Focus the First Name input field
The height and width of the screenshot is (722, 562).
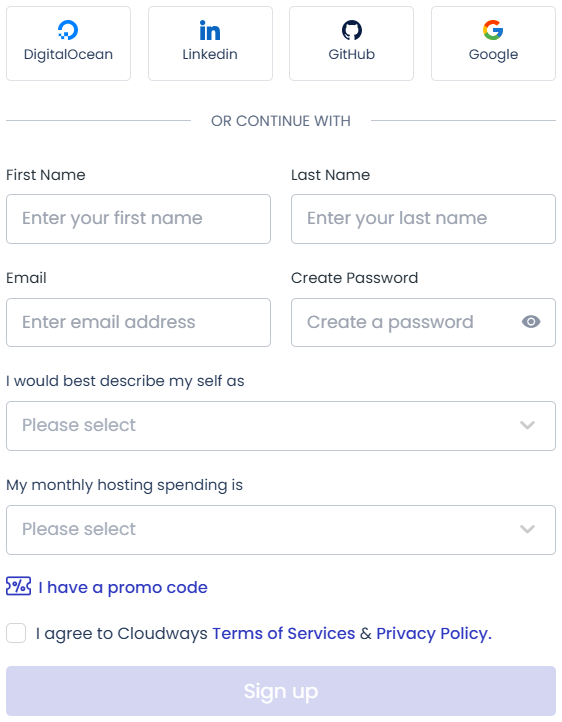(x=139, y=219)
